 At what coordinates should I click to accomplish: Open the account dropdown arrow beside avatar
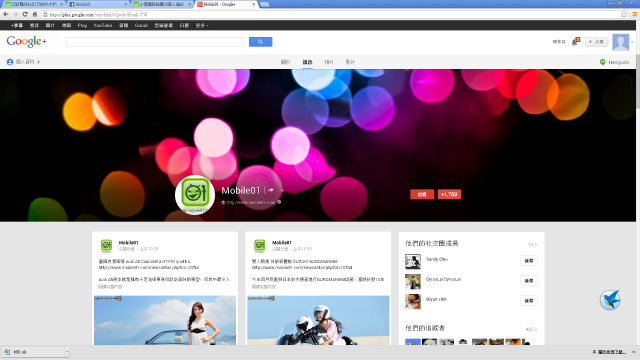click(x=632, y=42)
